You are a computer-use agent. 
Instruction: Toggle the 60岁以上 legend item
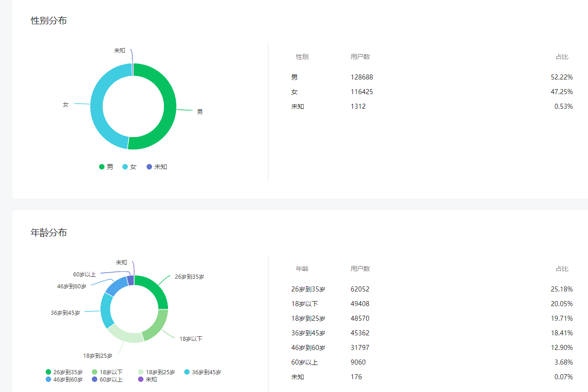tap(107, 379)
